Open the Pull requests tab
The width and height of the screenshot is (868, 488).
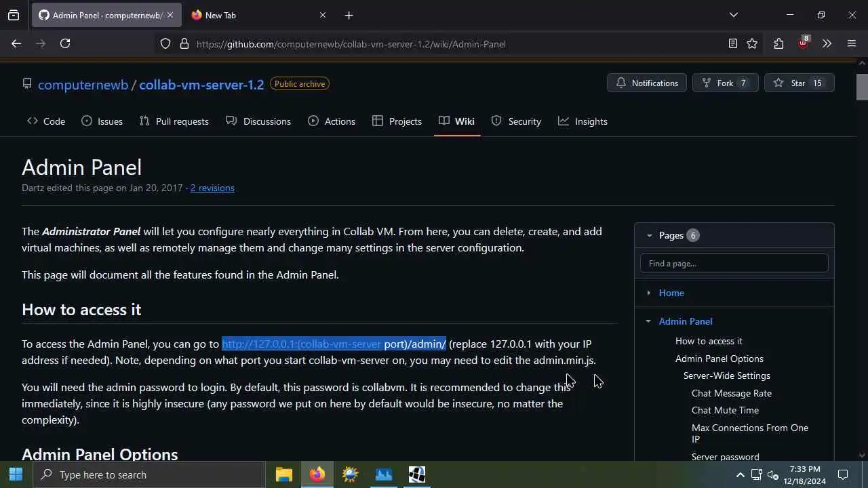tap(174, 121)
